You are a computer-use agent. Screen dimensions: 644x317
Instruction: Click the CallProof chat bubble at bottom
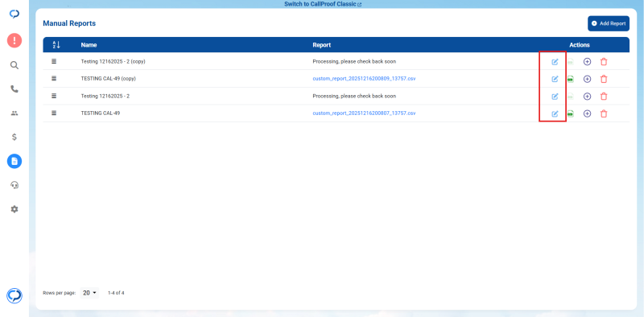click(x=14, y=295)
